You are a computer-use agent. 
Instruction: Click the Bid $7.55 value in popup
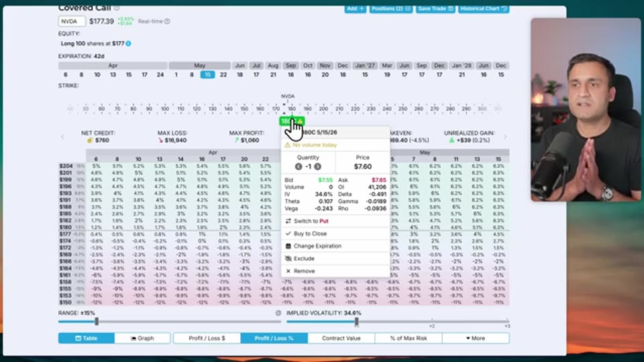326,180
